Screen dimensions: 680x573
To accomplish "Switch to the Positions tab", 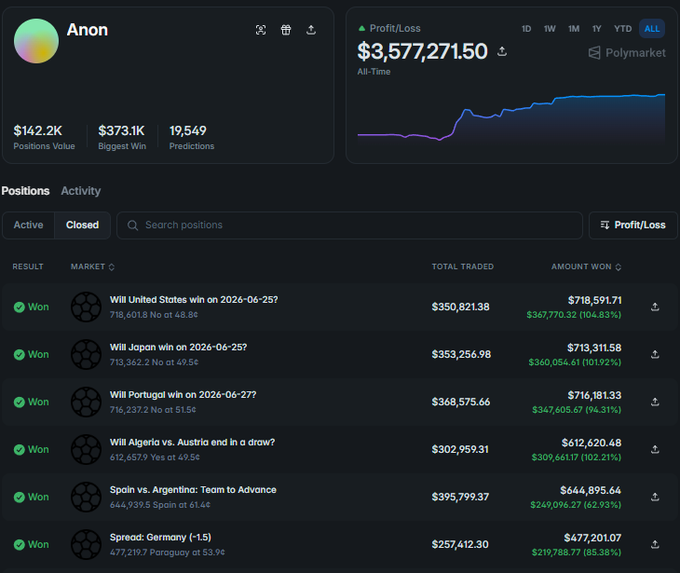I will [25, 191].
